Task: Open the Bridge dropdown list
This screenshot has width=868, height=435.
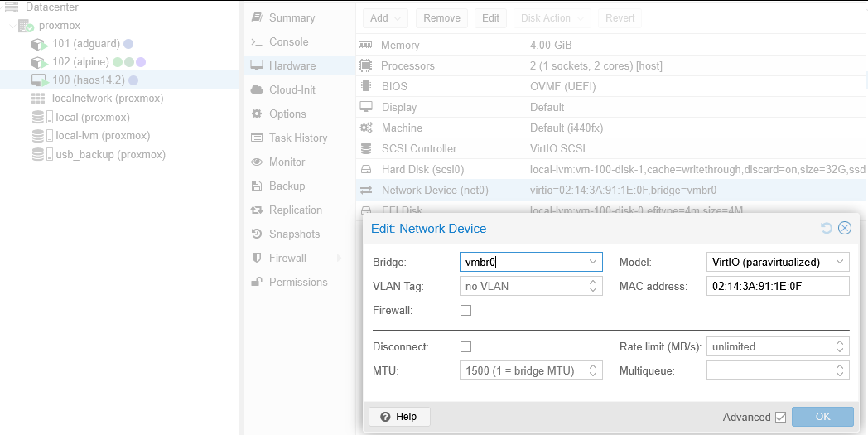Action: (593, 262)
